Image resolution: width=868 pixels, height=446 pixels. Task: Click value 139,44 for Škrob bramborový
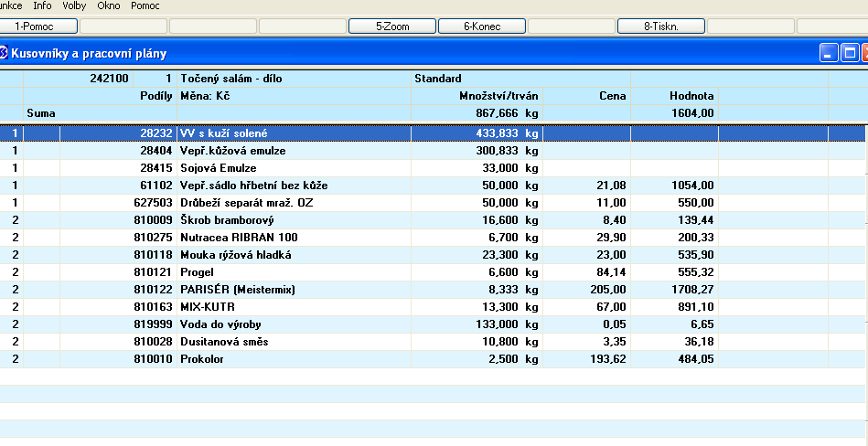[696, 220]
